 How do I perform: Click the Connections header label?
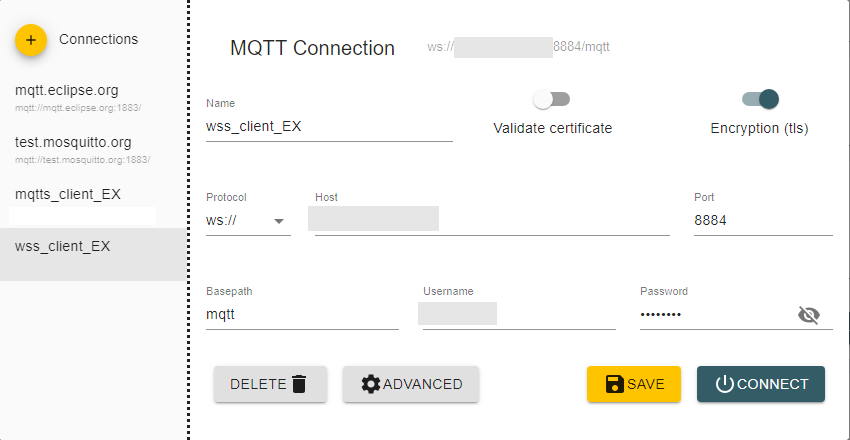point(98,39)
